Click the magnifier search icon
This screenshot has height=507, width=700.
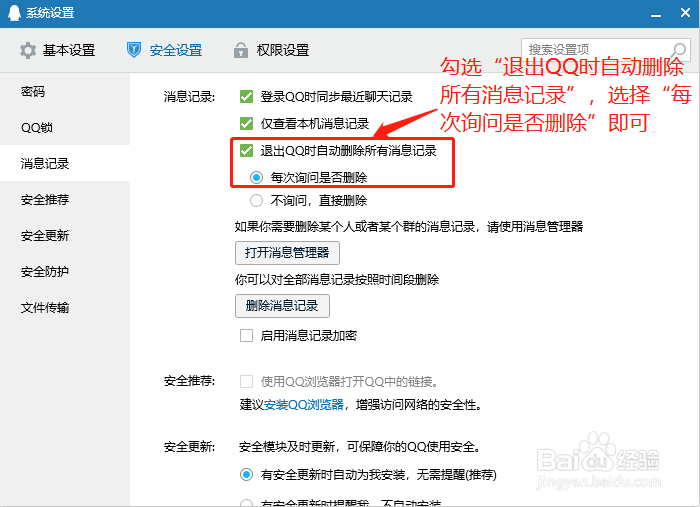click(x=679, y=50)
